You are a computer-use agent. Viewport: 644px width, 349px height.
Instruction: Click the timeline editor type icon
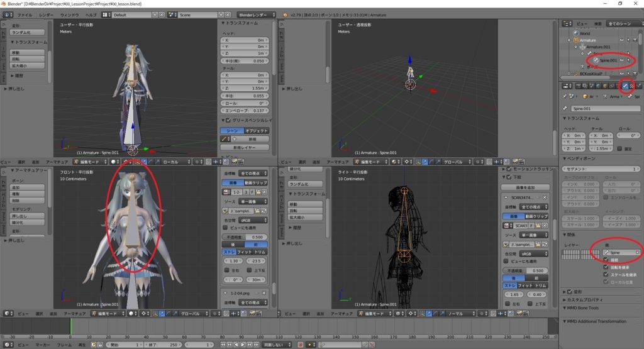point(8,345)
